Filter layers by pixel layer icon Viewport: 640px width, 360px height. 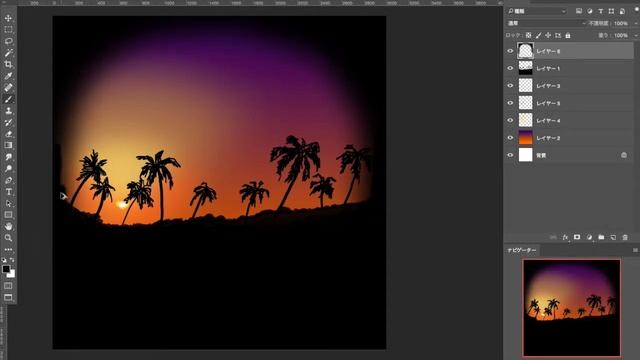pos(579,11)
